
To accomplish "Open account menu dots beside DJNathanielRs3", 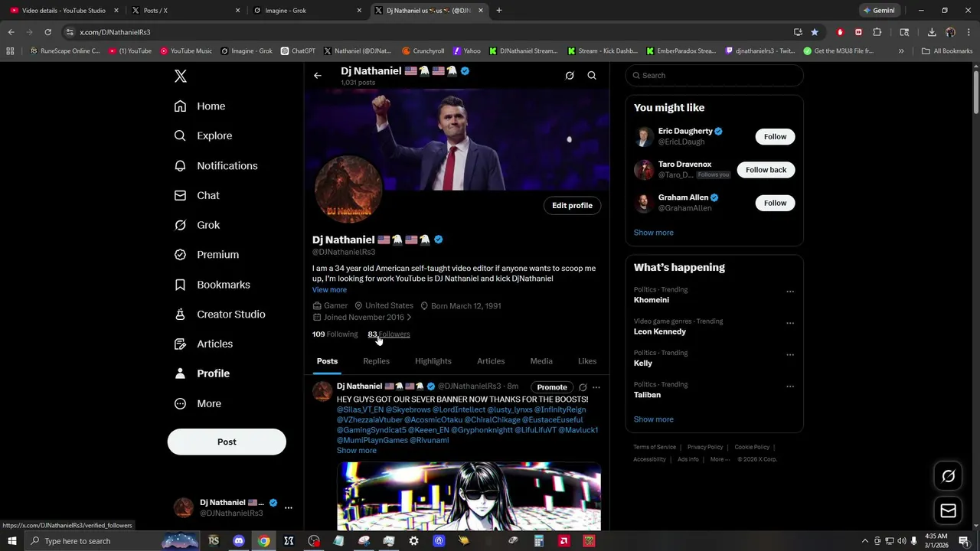I will [x=289, y=507].
